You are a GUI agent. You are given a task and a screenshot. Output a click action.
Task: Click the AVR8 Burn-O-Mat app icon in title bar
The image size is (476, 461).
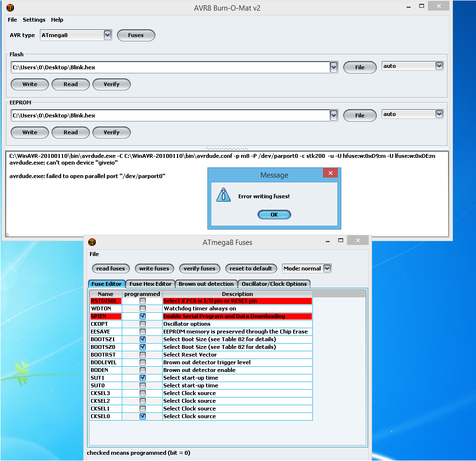pos(10,8)
